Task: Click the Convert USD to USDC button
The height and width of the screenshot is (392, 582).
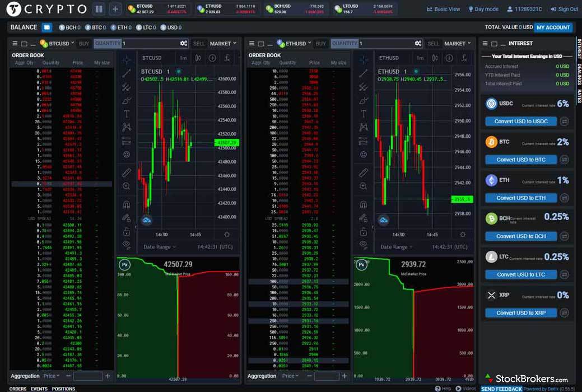Action: (521, 122)
